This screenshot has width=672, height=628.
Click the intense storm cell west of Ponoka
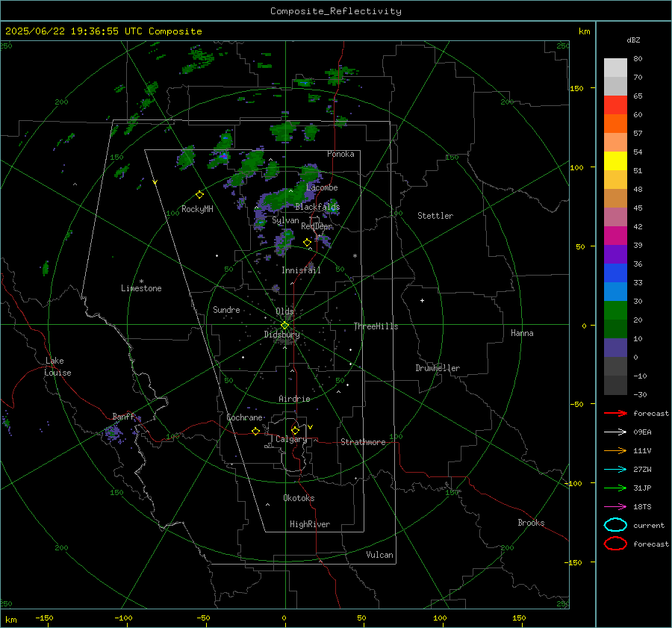pos(222,156)
